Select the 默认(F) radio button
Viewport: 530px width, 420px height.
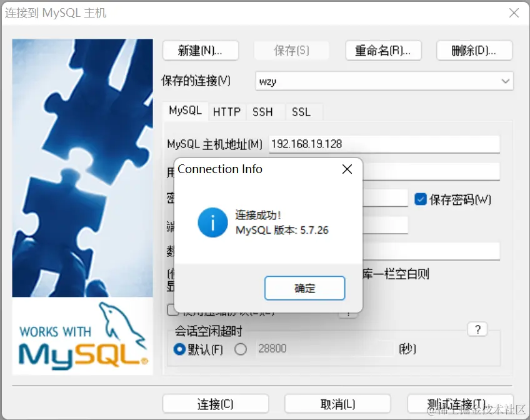tap(179, 349)
